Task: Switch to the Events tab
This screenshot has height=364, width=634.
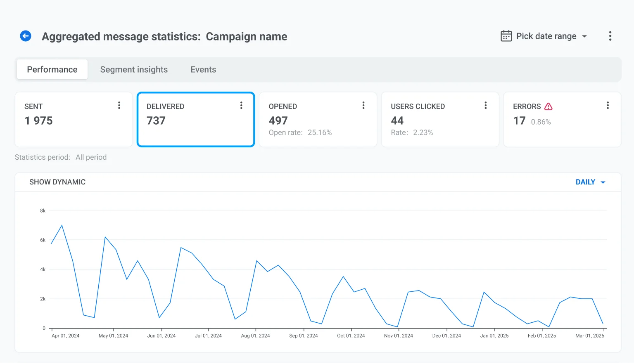Action: click(x=203, y=69)
